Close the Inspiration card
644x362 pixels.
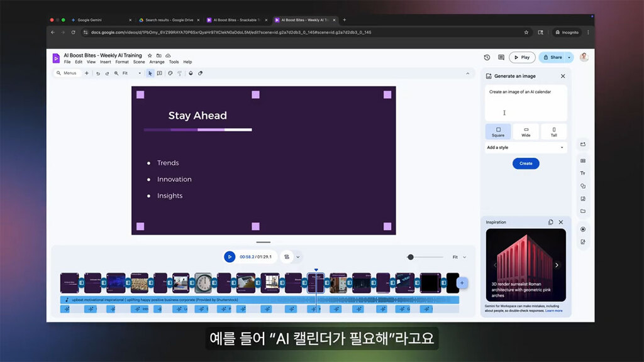(x=561, y=222)
